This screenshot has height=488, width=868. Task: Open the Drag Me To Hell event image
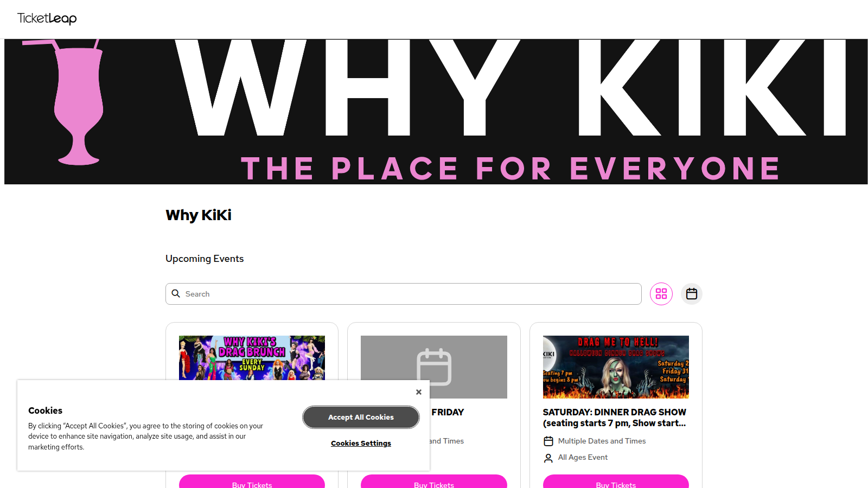(x=616, y=367)
